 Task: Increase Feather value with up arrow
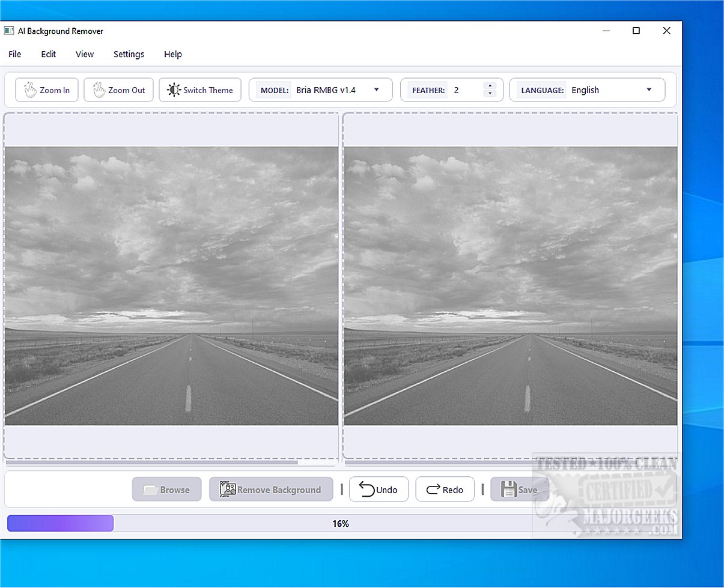point(490,86)
